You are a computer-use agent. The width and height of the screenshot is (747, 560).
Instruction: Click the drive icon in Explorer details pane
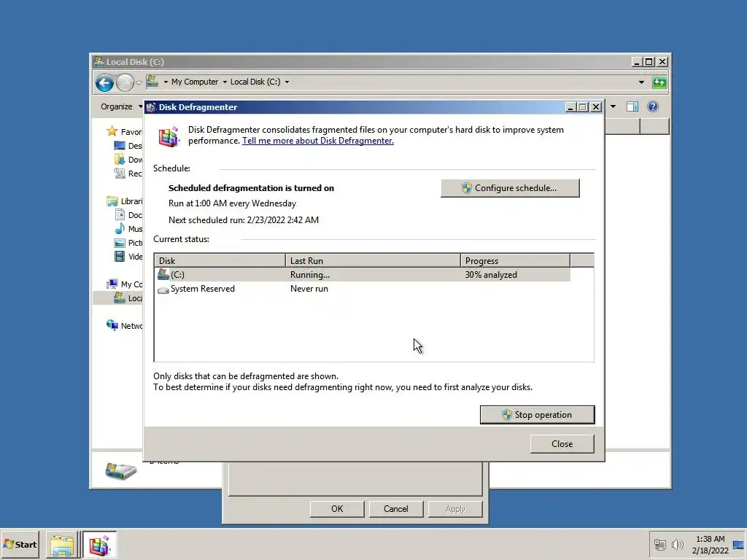120,471
